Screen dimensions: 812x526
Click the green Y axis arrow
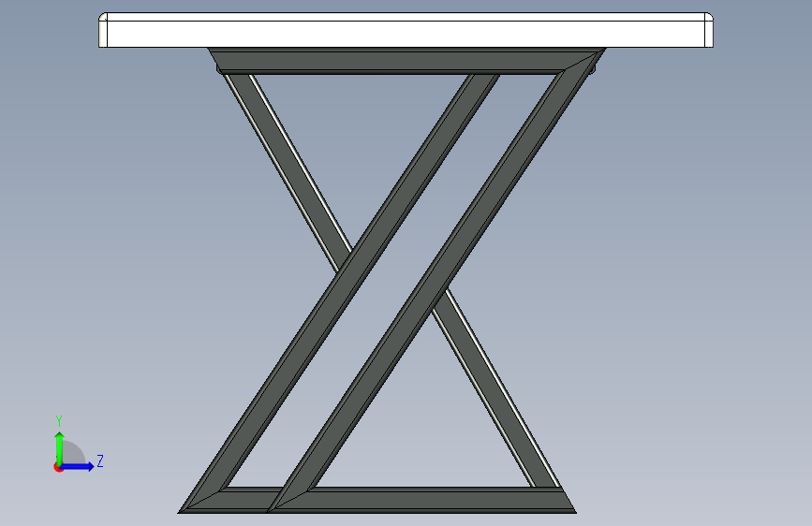(x=60, y=447)
